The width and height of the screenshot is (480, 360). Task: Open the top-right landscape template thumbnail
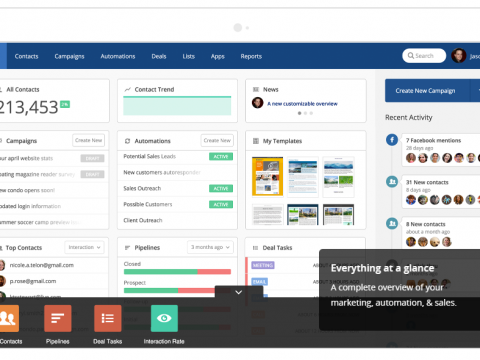pos(338,177)
